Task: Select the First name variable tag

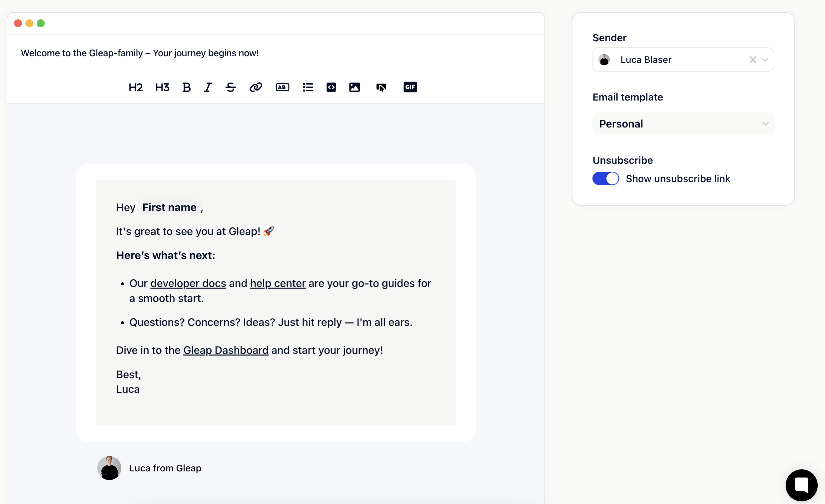Action: [169, 207]
